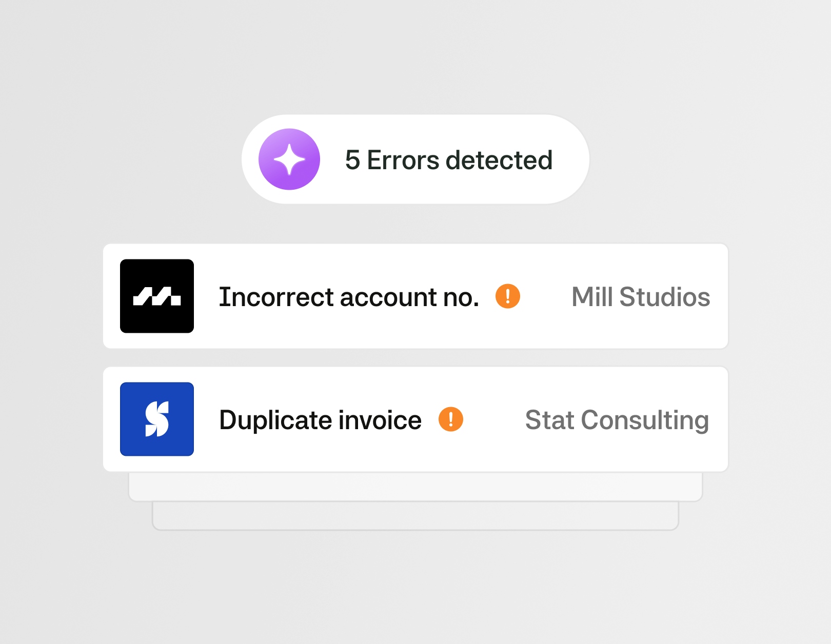Click the 'Duplicate invoice' error label

[320, 420]
